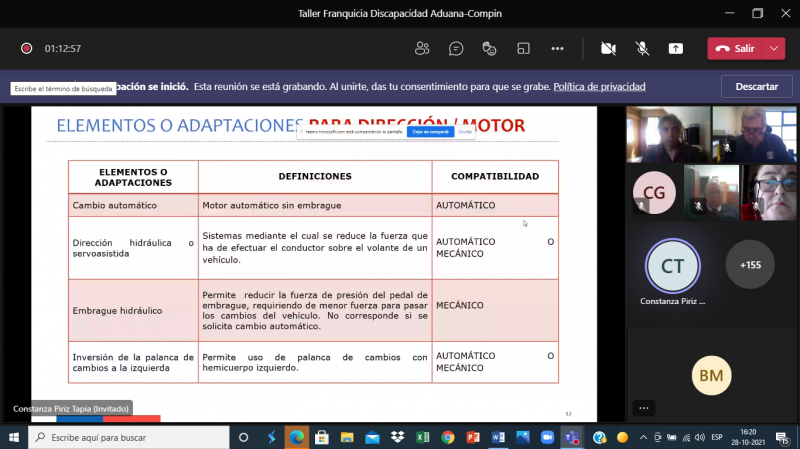Open Google Chrome from taskbar

(448, 437)
